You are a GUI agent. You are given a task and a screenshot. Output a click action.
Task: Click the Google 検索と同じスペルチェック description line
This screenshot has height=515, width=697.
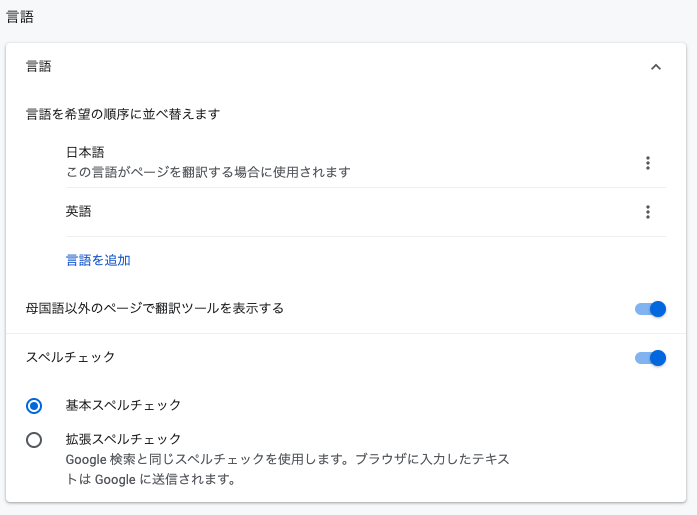pyautogui.click(x=288, y=459)
